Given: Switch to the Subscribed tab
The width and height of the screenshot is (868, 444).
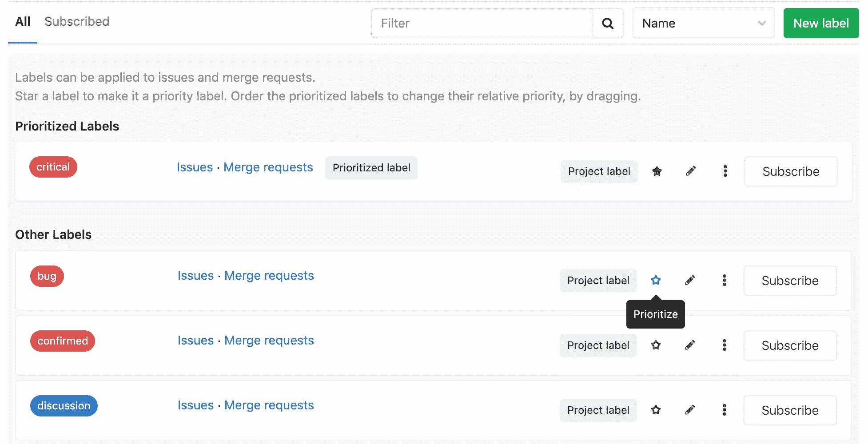Looking at the screenshot, I should (x=76, y=21).
